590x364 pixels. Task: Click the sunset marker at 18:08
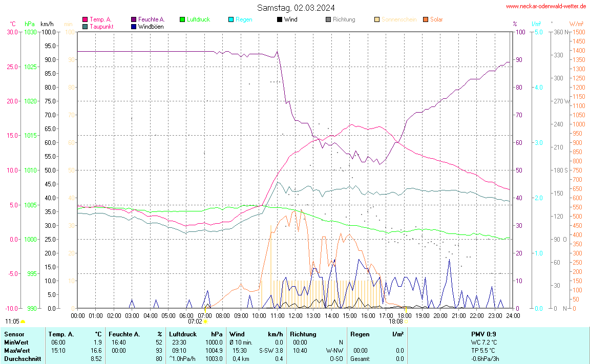(406, 322)
